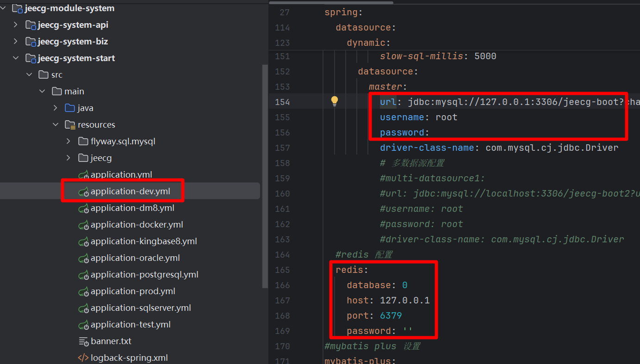Select banner.txt in the project tree
Screen dimensions: 640x364
click(x=111, y=341)
